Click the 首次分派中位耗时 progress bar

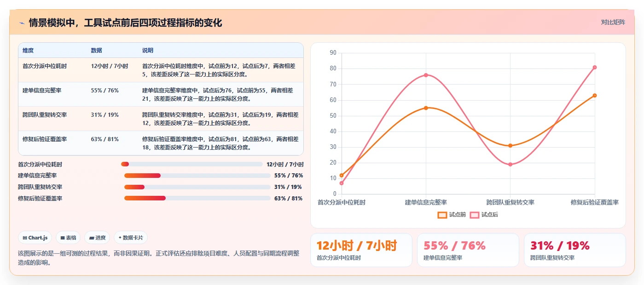[192, 164]
